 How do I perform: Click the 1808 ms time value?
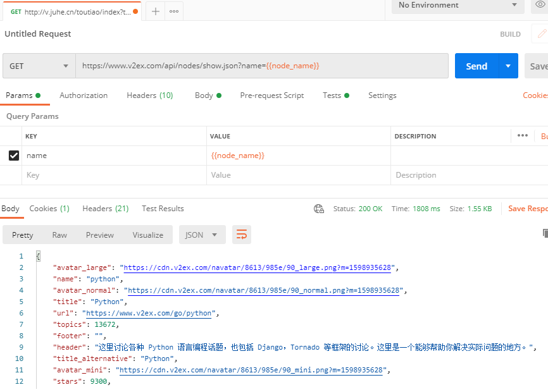pos(427,209)
